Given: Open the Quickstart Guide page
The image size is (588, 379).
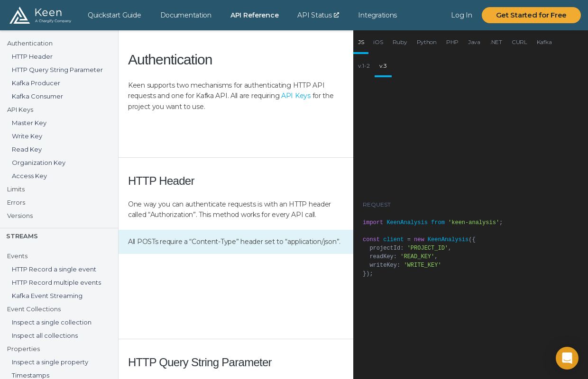Looking at the screenshot, I should tap(114, 15).
